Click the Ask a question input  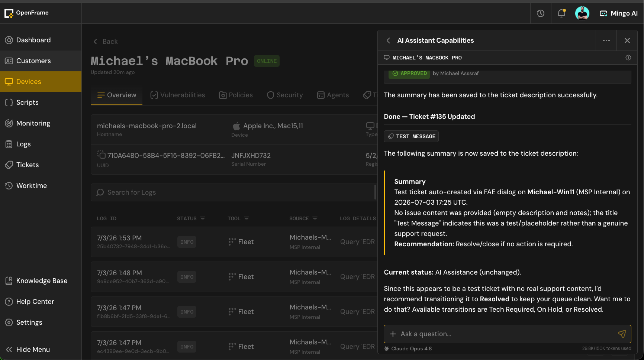[507, 334]
